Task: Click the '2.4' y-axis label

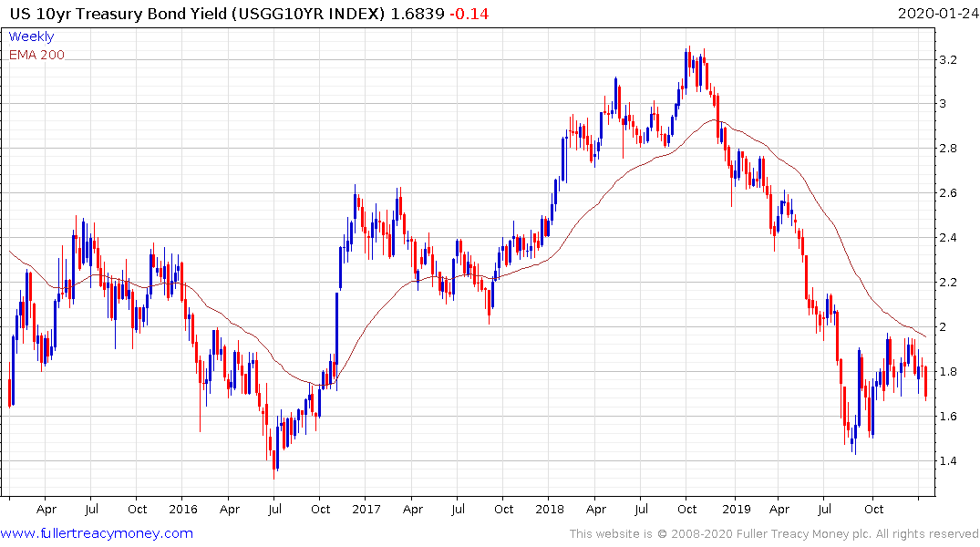Action: pyautogui.click(x=948, y=238)
